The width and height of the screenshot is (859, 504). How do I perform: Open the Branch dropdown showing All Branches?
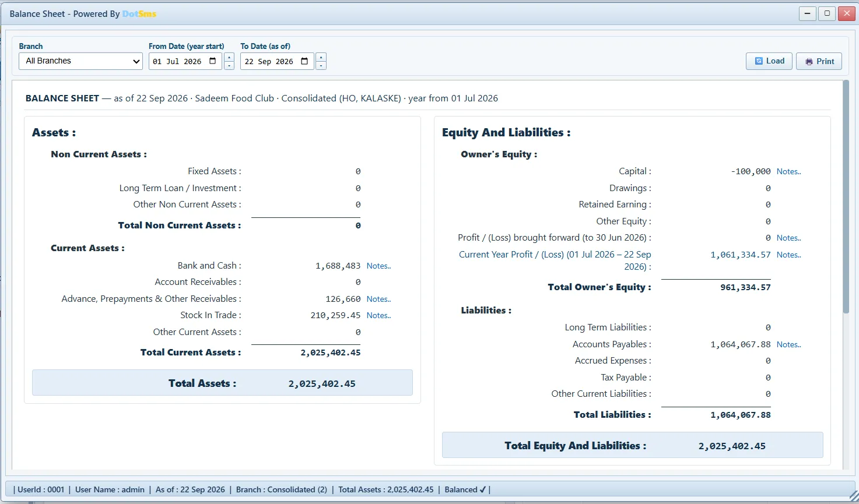coord(80,61)
